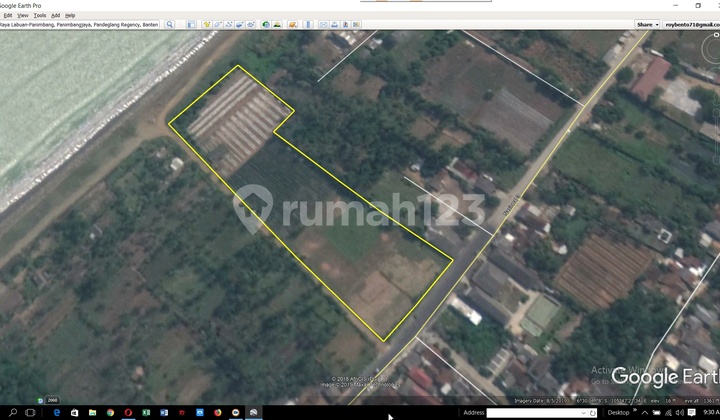Toggle historical imagery display
The image size is (720, 420).
(x=266, y=24)
